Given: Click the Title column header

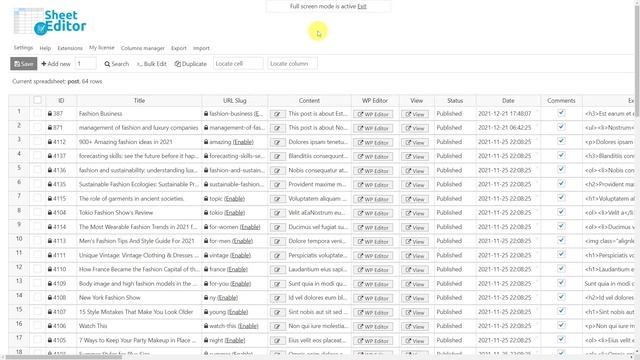Looking at the screenshot, I should point(139,100).
